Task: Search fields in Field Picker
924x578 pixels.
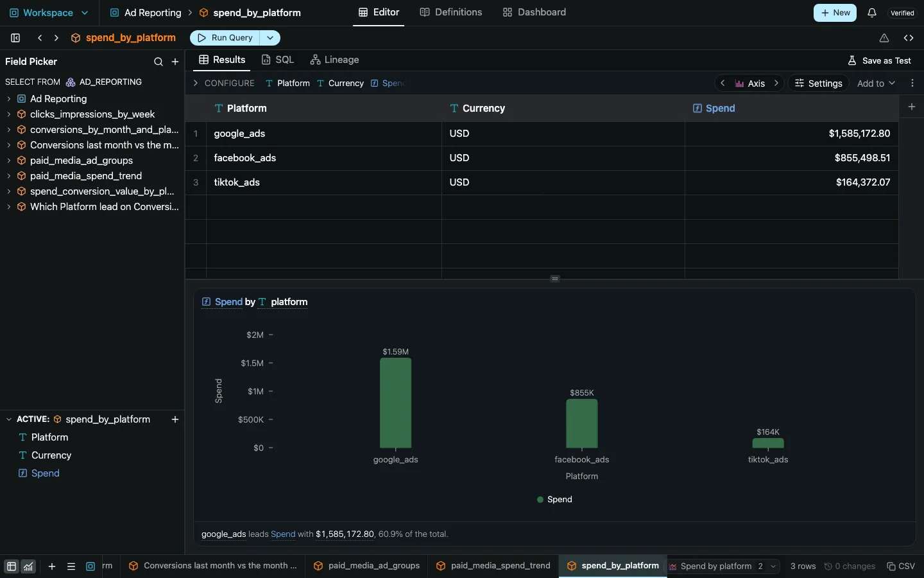Action: pos(158,62)
